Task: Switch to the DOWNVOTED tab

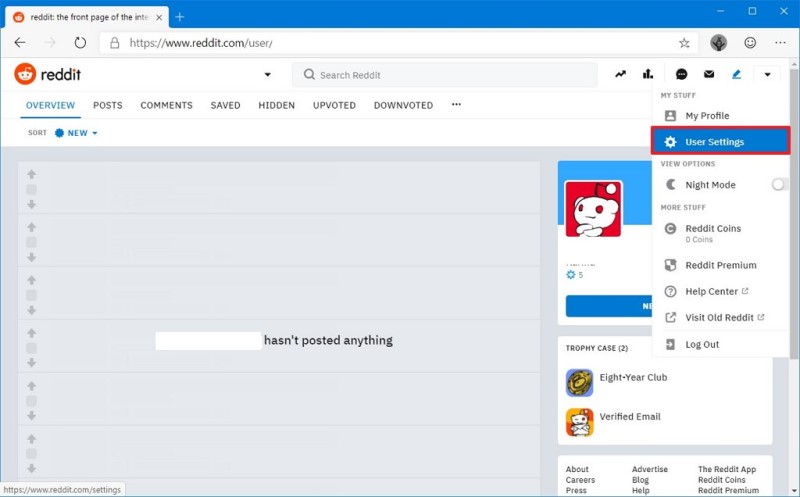Action: pos(403,105)
